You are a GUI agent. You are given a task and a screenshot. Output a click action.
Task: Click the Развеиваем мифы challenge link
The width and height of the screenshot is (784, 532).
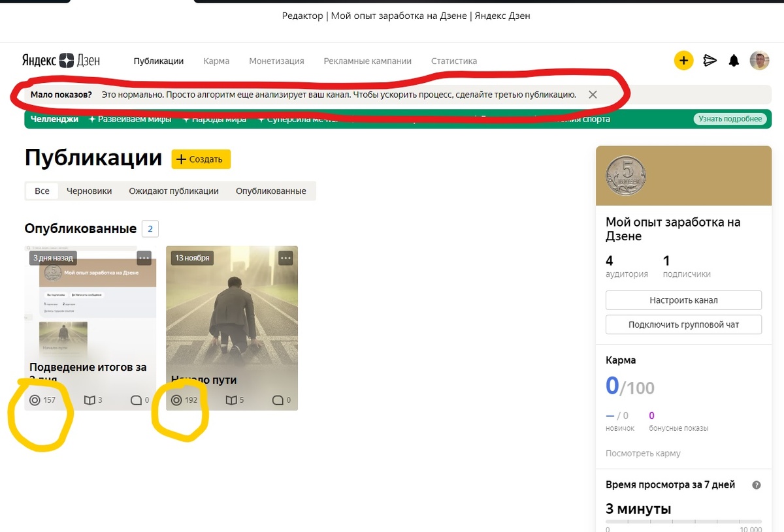(130, 119)
